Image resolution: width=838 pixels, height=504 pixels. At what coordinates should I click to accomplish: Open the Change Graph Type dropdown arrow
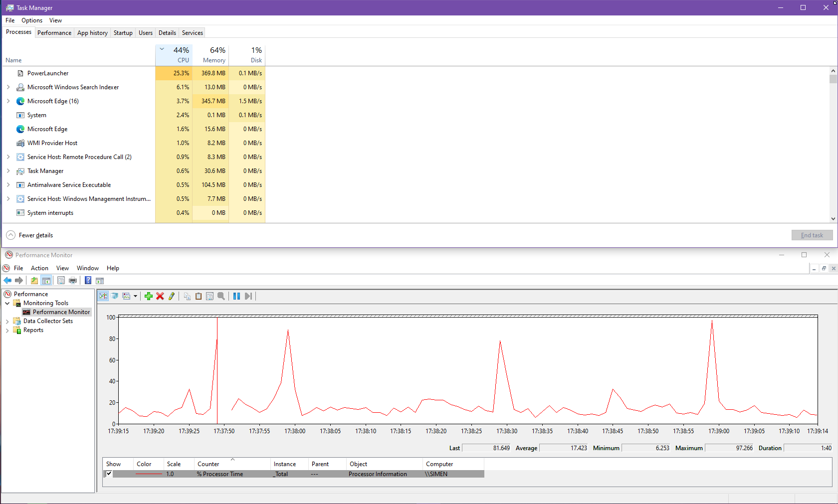point(135,296)
